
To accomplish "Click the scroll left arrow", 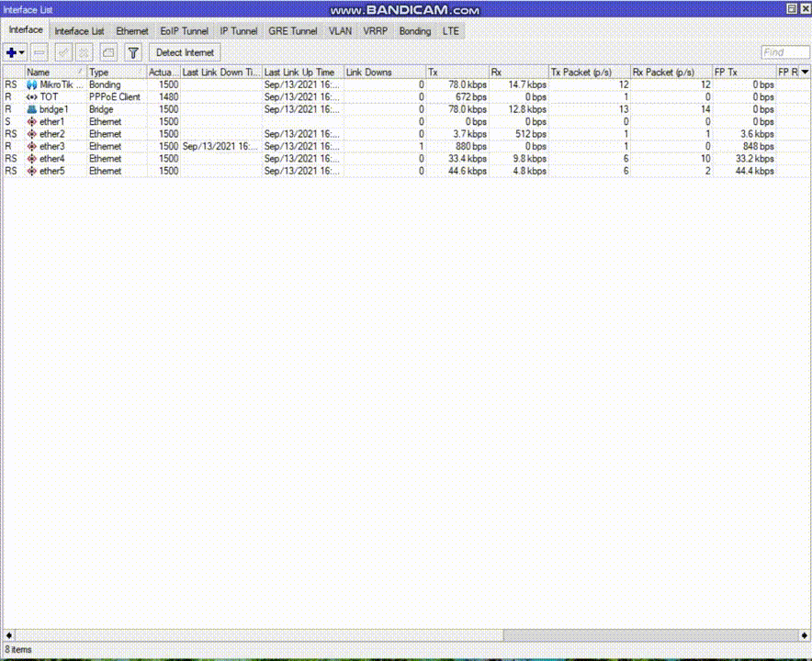I will click(9, 635).
